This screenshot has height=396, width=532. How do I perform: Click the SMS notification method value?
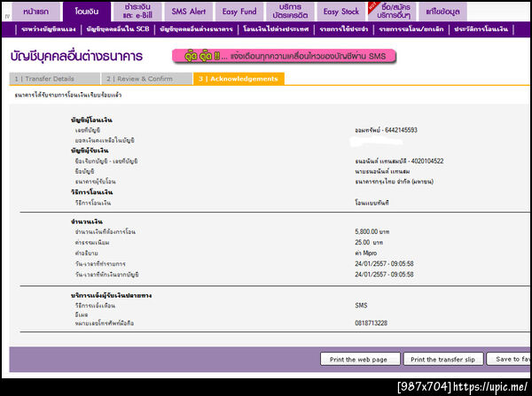click(x=361, y=306)
